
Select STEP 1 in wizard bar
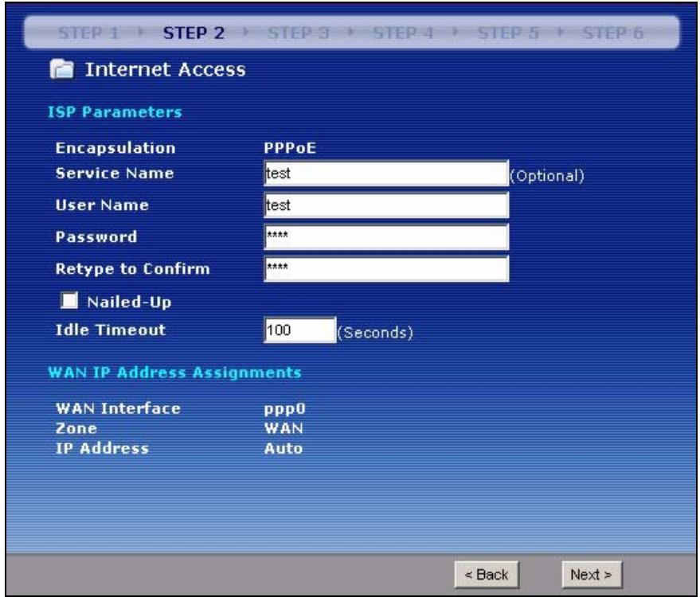tap(88, 33)
